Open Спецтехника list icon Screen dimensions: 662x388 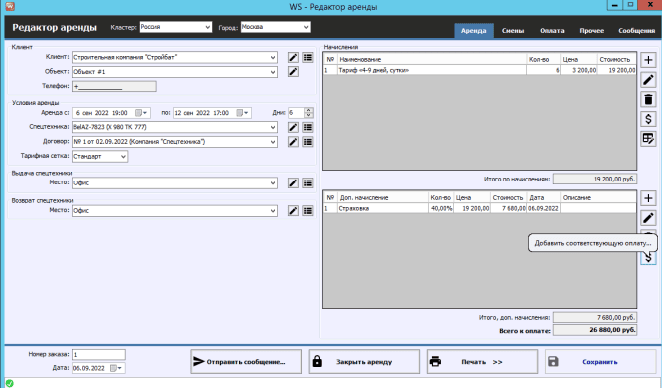[x=308, y=127]
